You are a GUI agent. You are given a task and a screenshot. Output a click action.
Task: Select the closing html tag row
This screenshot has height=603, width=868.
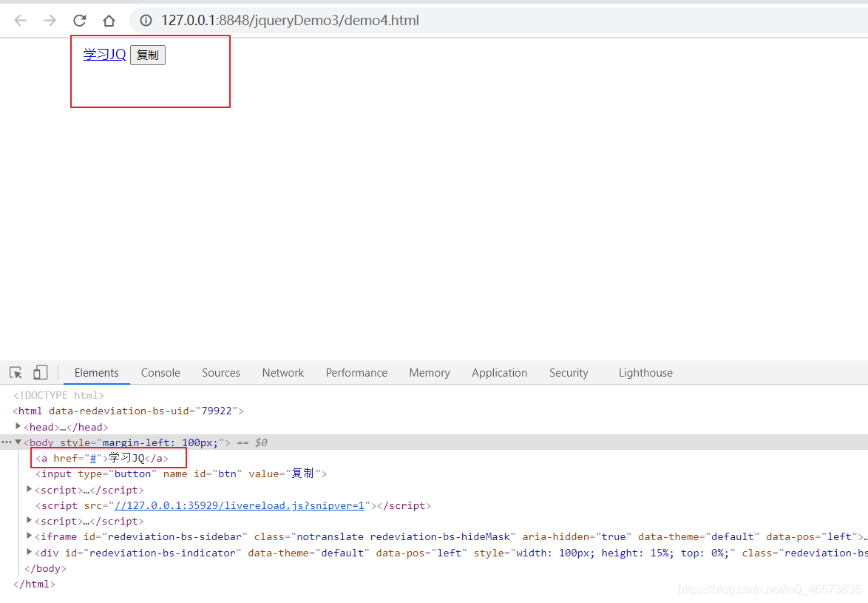(34, 585)
